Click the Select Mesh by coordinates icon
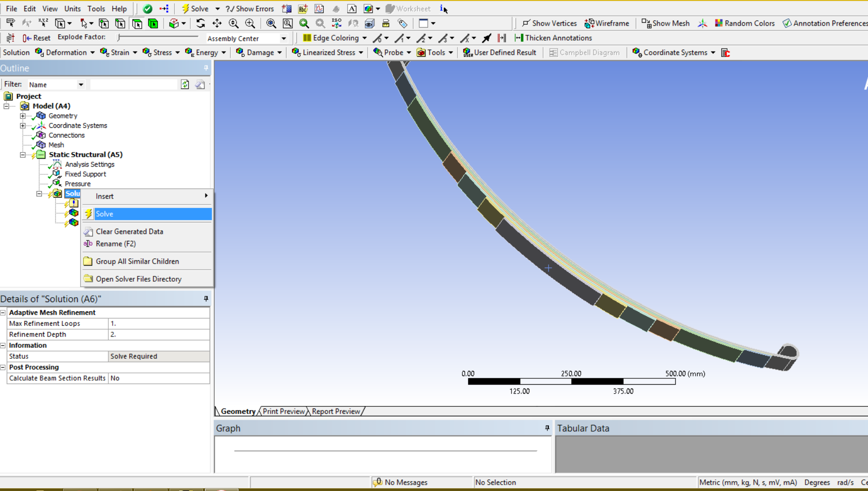This screenshot has height=491, width=868. 43,23
